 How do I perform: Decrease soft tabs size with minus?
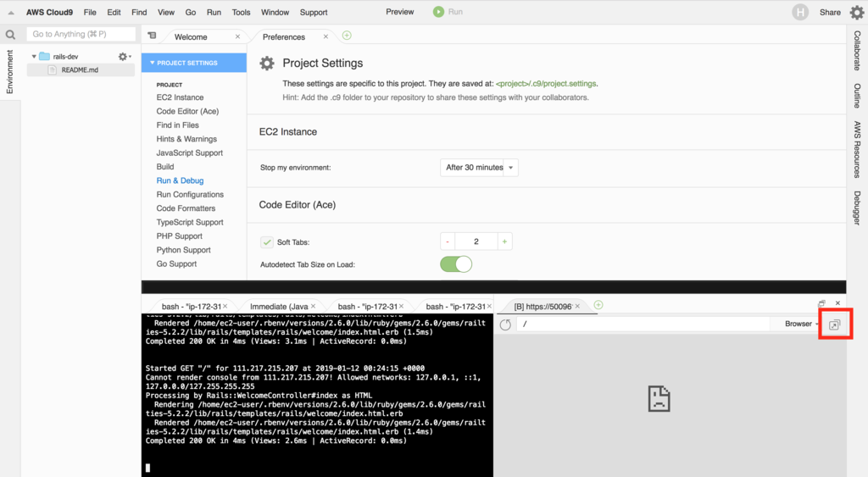(x=448, y=241)
